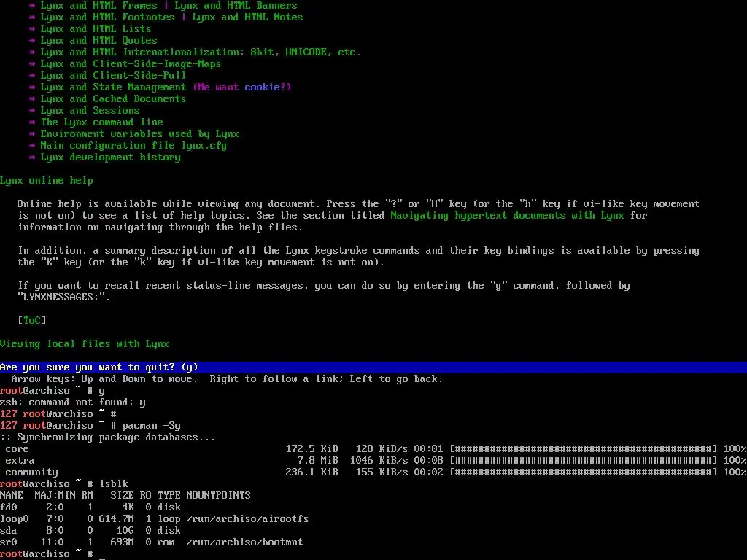Click the '10G' size value

125,531
